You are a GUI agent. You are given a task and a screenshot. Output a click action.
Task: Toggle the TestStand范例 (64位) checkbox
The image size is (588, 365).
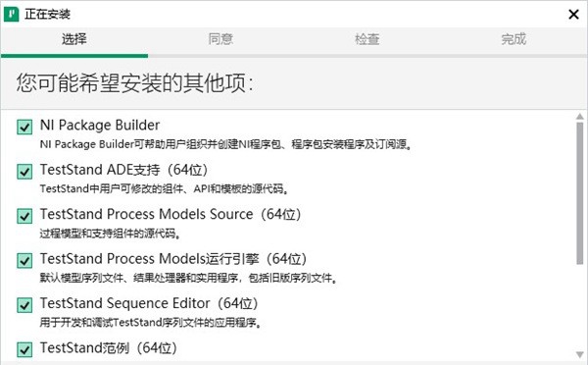tap(24, 349)
